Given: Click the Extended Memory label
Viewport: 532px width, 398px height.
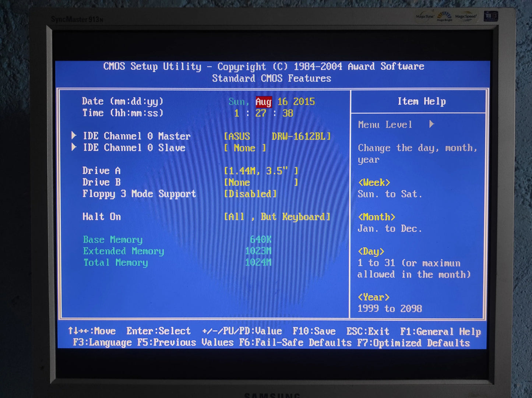Looking at the screenshot, I should pyautogui.click(x=123, y=251).
